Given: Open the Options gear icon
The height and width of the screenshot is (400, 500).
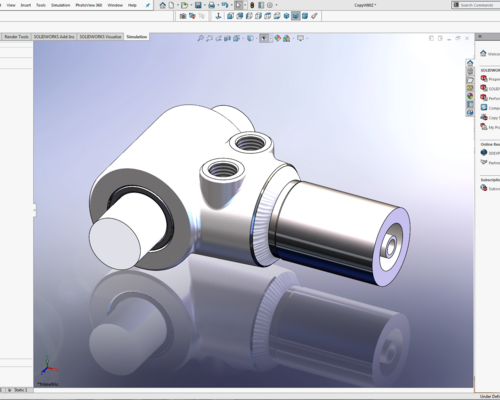Looking at the screenshot, I should pyautogui.click(x=270, y=5).
